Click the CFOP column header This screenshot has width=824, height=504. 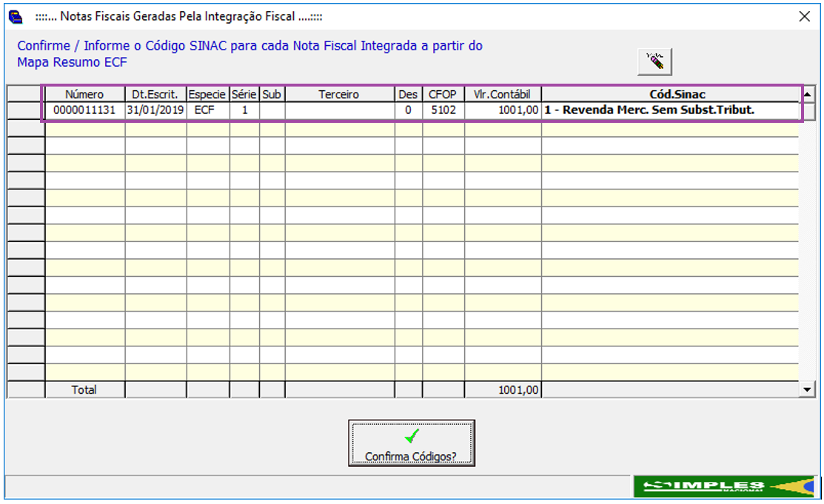443,95
